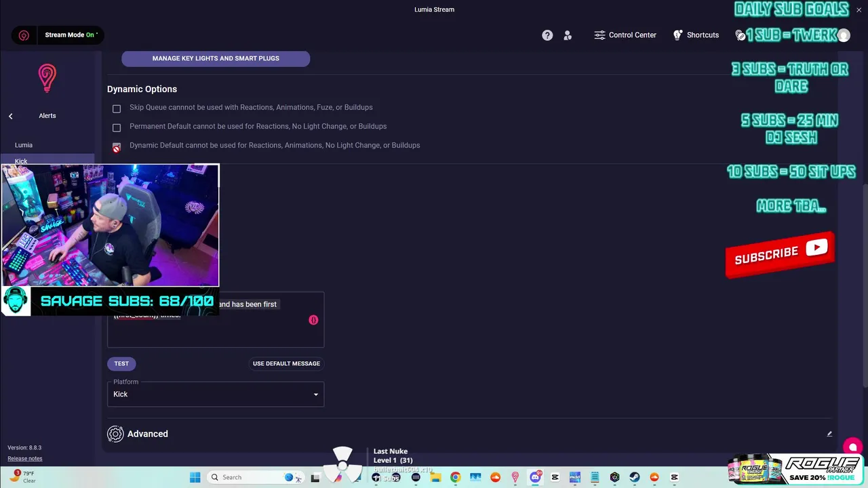Click the profile avatar in top bar

click(844, 35)
